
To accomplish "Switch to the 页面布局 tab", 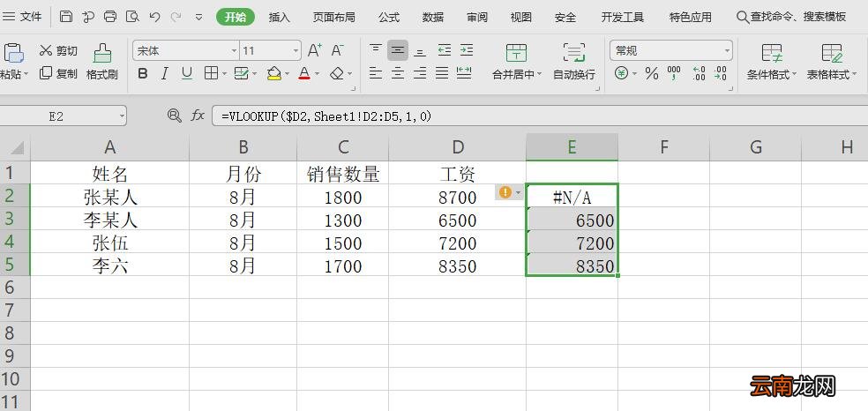I will click(x=333, y=17).
